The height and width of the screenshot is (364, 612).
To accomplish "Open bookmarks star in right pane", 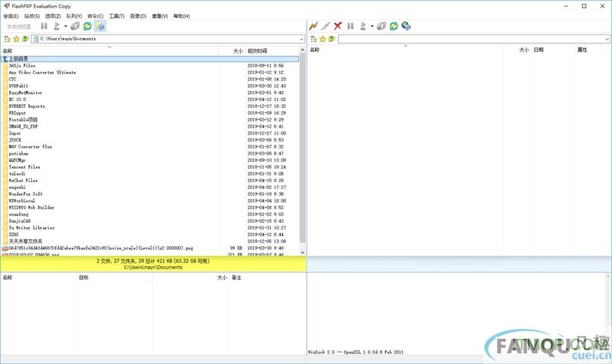I will tap(323, 39).
